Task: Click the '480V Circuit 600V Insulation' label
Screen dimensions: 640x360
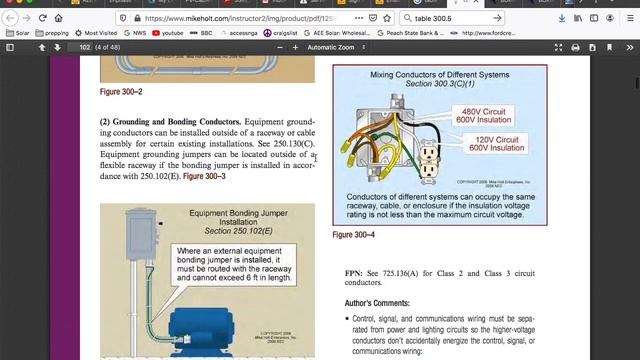Action: point(483,116)
